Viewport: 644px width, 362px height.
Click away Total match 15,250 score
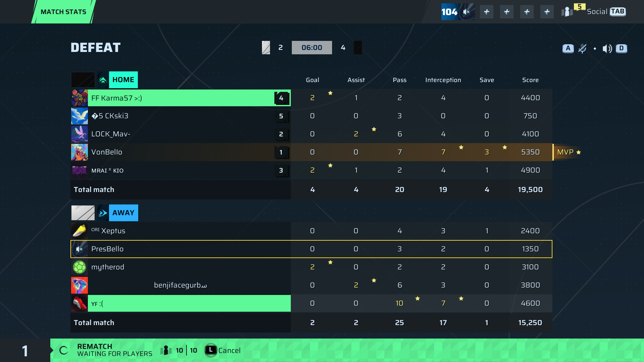530,323
